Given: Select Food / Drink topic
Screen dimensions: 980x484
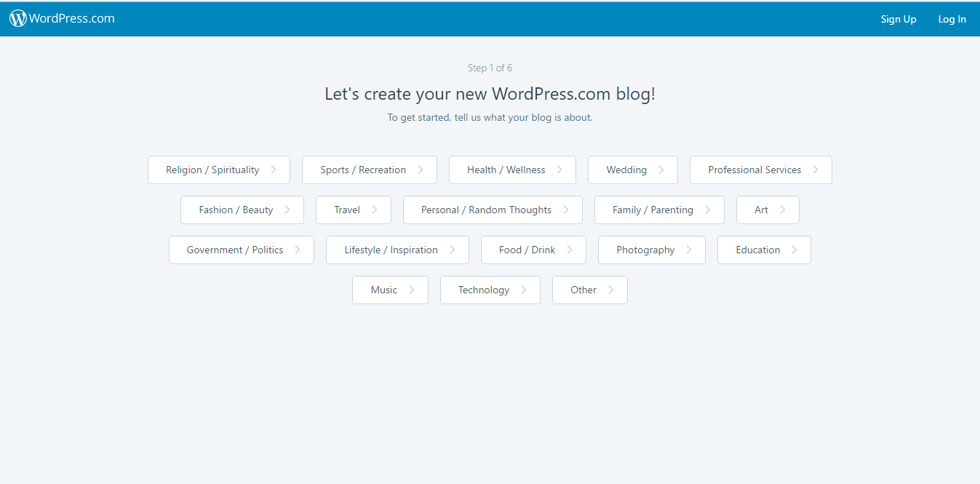Looking at the screenshot, I should click(533, 250).
